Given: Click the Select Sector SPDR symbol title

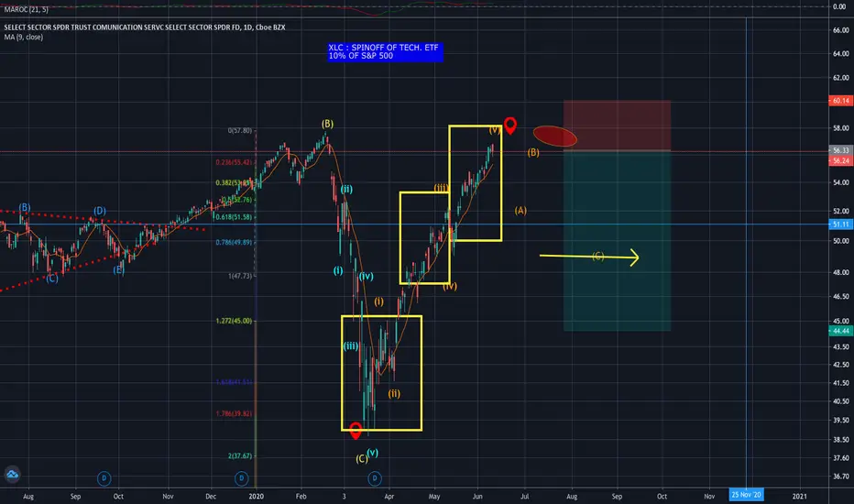Looking at the screenshot, I should pos(145,27).
